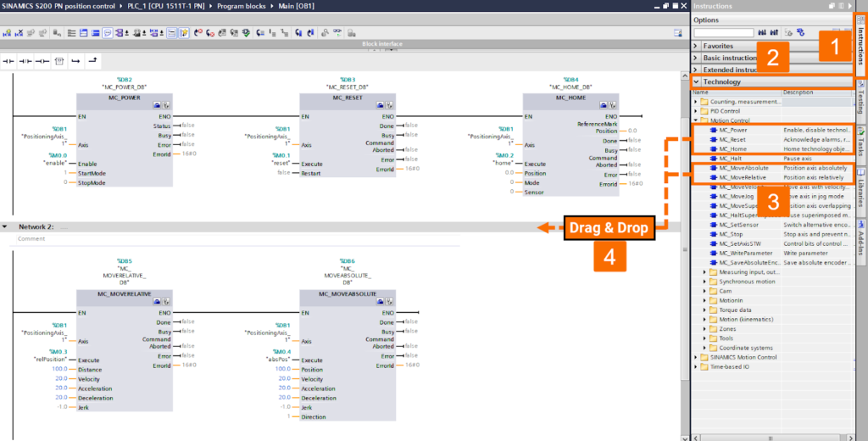
Task: Open MC_POWER block configuration icon
Action: click(157, 104)
